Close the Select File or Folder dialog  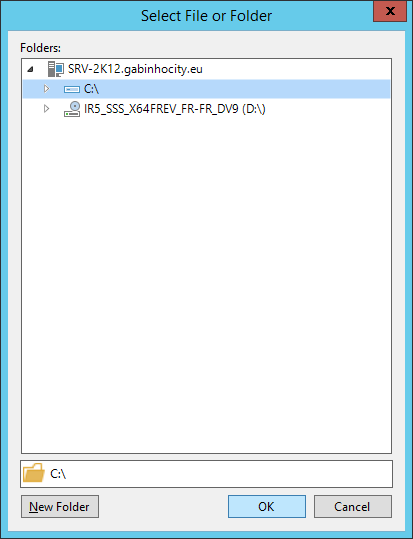[390, 11]
